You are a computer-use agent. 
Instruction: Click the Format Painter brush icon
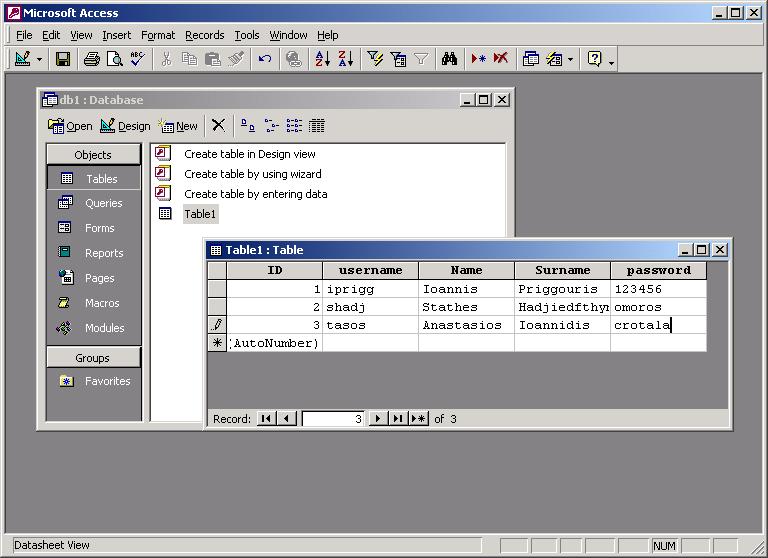[236, 59]
